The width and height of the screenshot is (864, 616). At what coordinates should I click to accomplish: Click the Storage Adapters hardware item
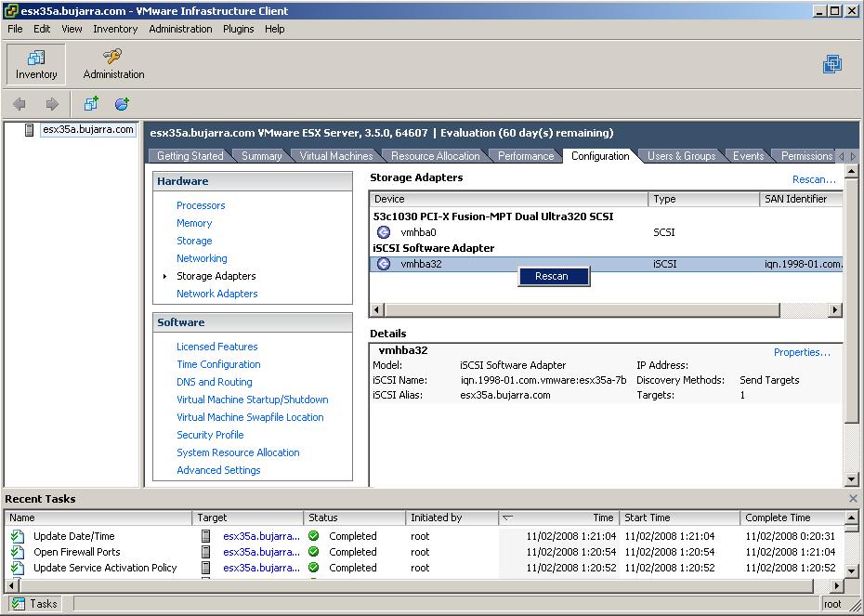coord(216,276)
